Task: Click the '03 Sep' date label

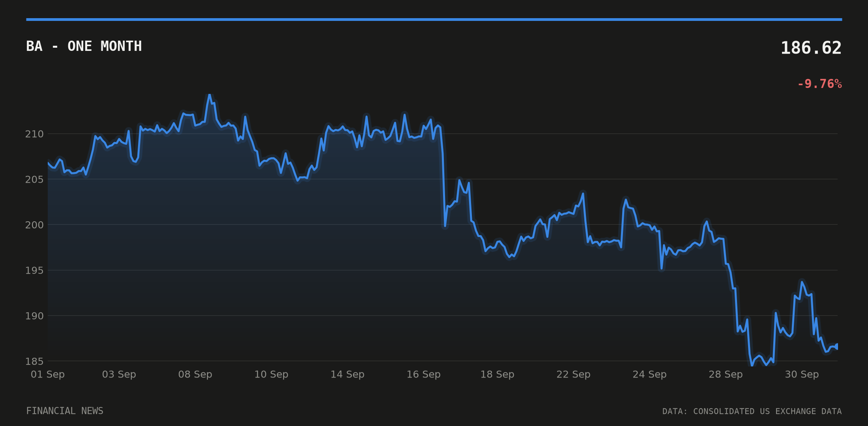Action: pos(119,374)
